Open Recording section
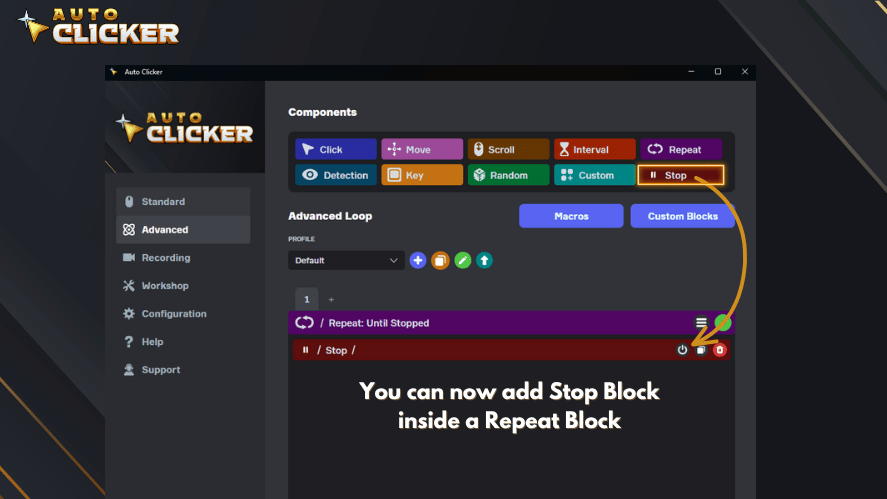Screen dimensions: 887x499 183,257
